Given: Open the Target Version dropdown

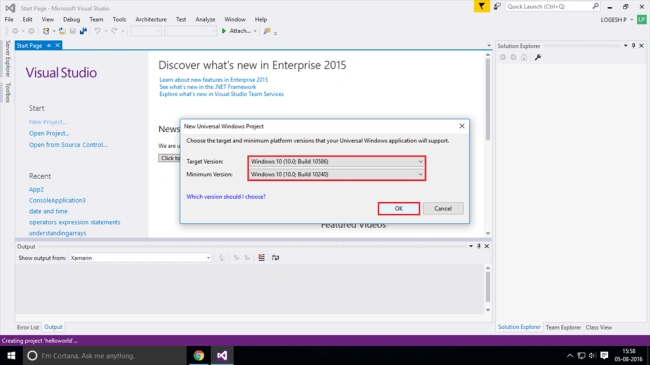Looking at the screenshot, I should [x=337, y=161].
